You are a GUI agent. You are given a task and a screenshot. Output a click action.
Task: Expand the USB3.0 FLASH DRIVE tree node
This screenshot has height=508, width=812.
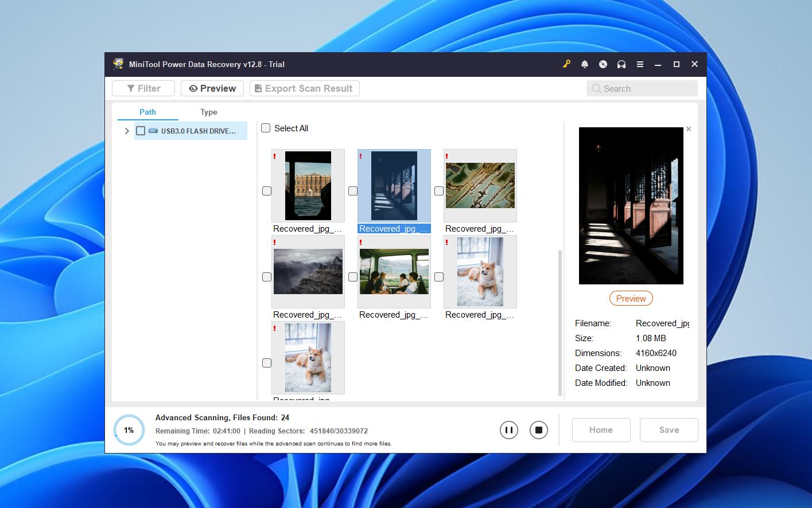(127, 131)
